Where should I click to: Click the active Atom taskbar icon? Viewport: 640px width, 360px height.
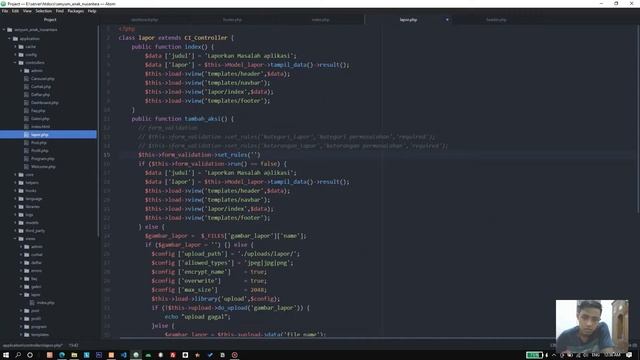click(136, 355)
